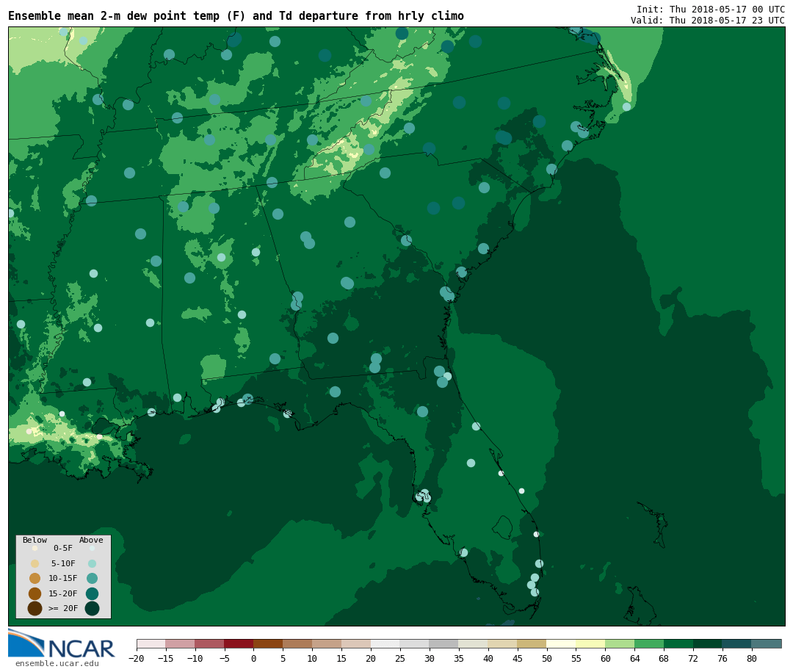Click the 'Below' legend heading
This screenshot has height=672, width=793.
[35, 540]
